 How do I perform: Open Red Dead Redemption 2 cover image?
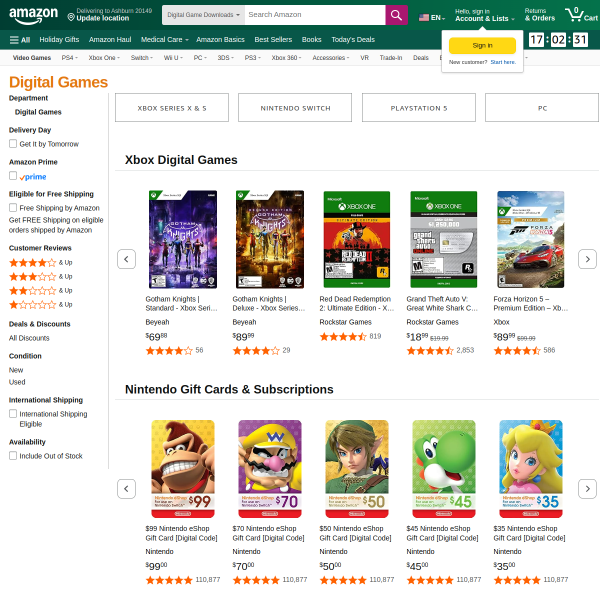coord(357,239)
